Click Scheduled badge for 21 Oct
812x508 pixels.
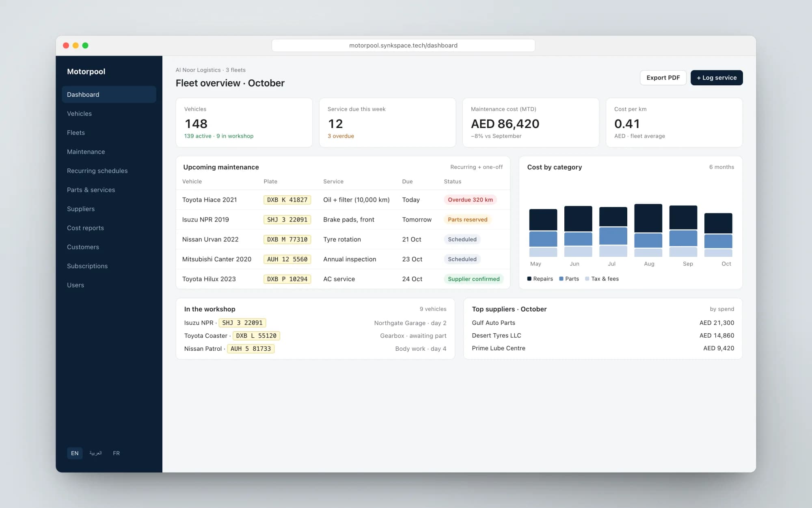pyautogui.click(x=462, y=239)
